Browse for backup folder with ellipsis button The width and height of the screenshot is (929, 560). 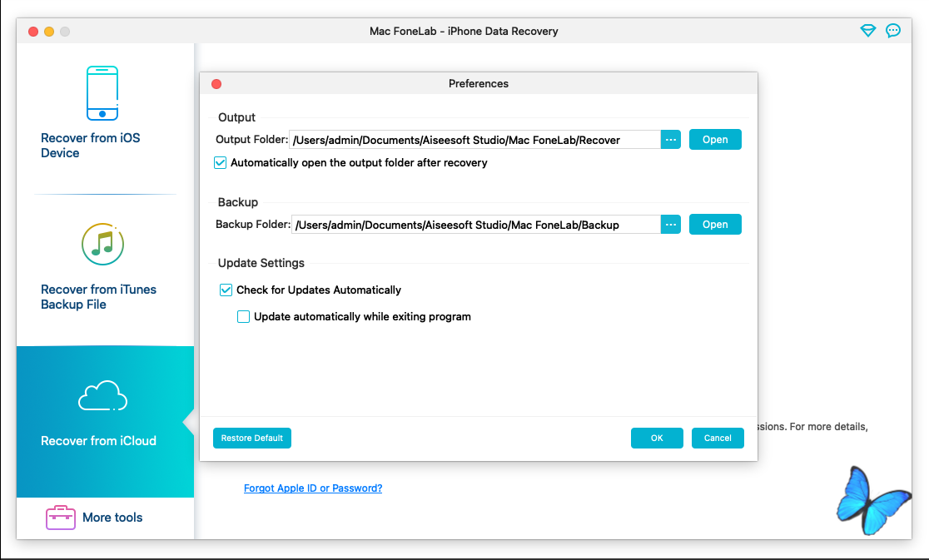[x=671, y=225]
